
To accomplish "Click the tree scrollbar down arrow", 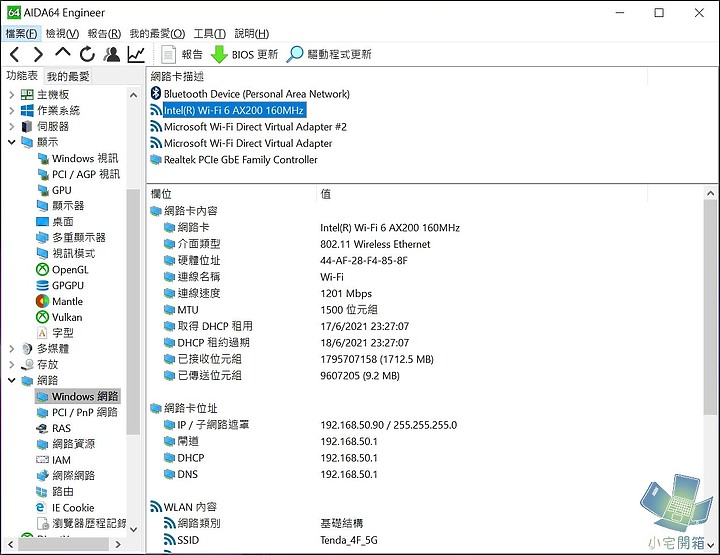I will point(133,529).
